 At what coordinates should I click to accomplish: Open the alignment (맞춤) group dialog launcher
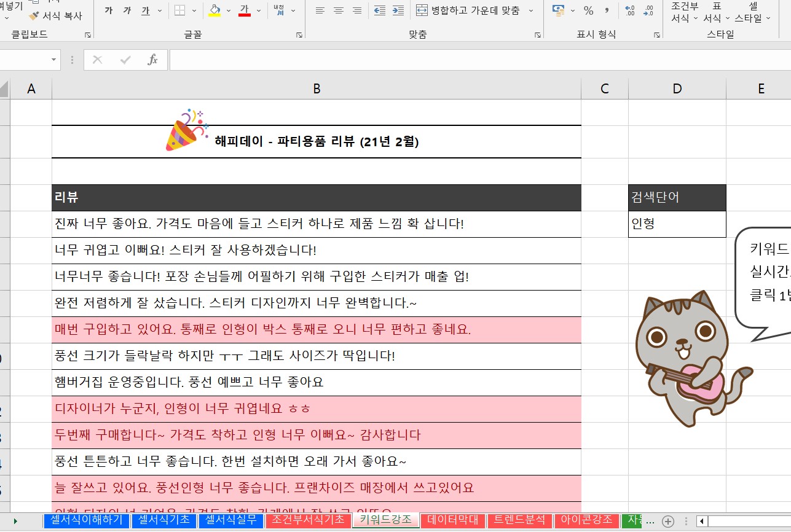click(x=538, y=35)
